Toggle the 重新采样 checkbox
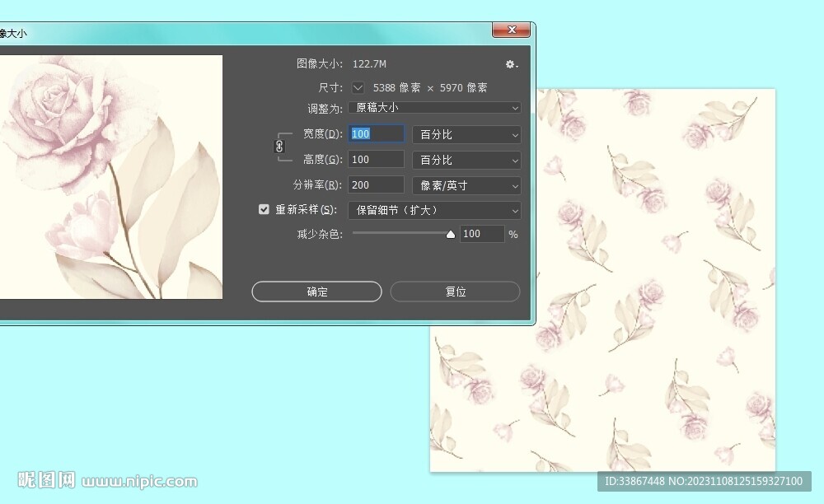 coord(264,209)
